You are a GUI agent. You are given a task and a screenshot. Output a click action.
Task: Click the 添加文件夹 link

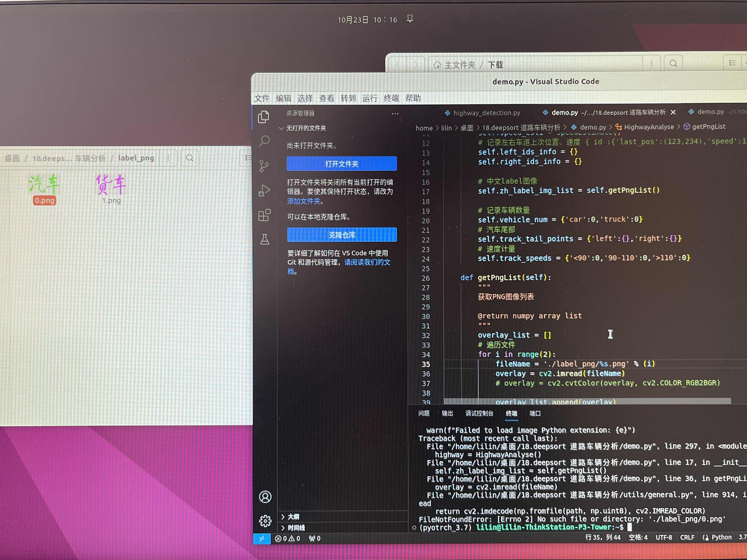coord(304,201)
